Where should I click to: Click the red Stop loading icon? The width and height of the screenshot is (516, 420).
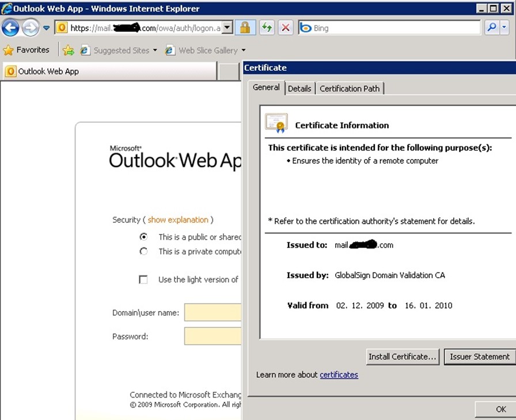[286, 28]
